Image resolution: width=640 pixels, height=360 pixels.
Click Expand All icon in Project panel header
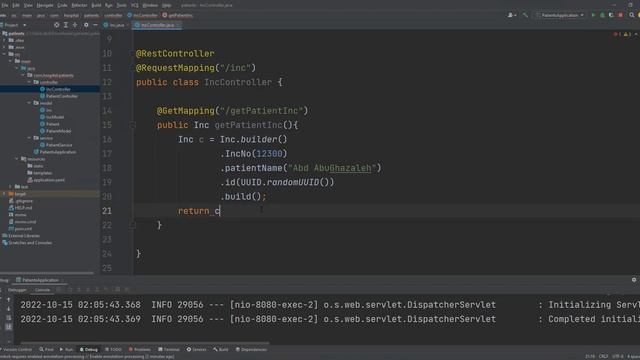(66, 25)
